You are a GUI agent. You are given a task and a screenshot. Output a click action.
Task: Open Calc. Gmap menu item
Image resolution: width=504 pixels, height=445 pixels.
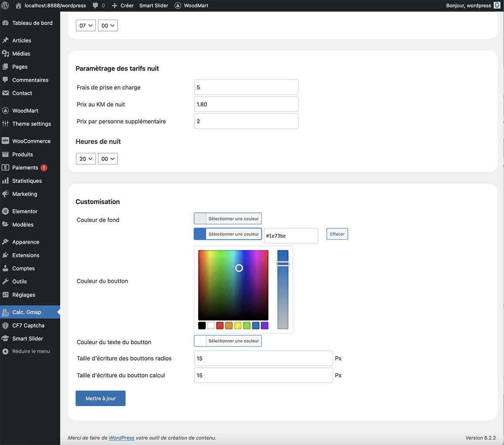point(30,312)
